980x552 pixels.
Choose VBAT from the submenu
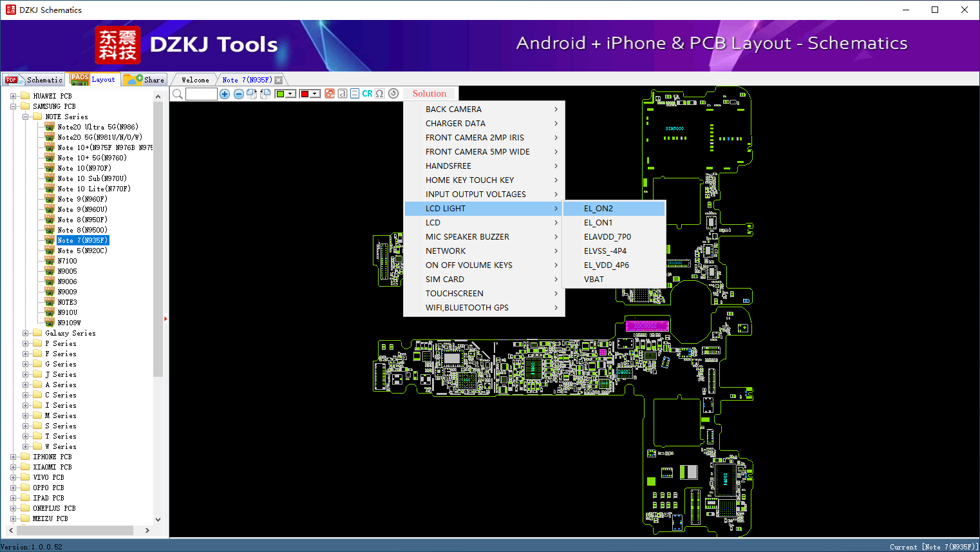[x=614, y=279]
